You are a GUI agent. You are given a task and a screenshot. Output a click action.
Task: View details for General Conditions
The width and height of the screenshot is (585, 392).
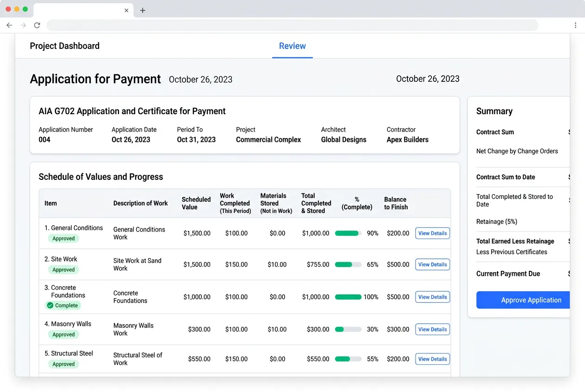click(x=432, y=233)
